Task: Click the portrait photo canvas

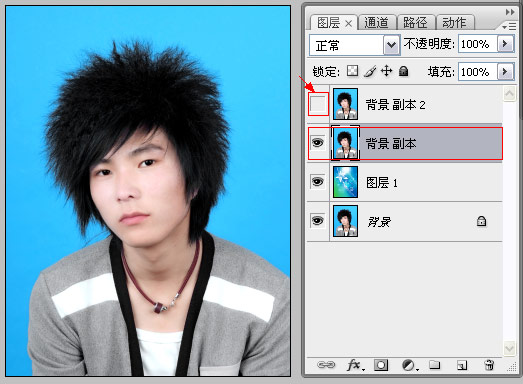Action: click(148, 191)
